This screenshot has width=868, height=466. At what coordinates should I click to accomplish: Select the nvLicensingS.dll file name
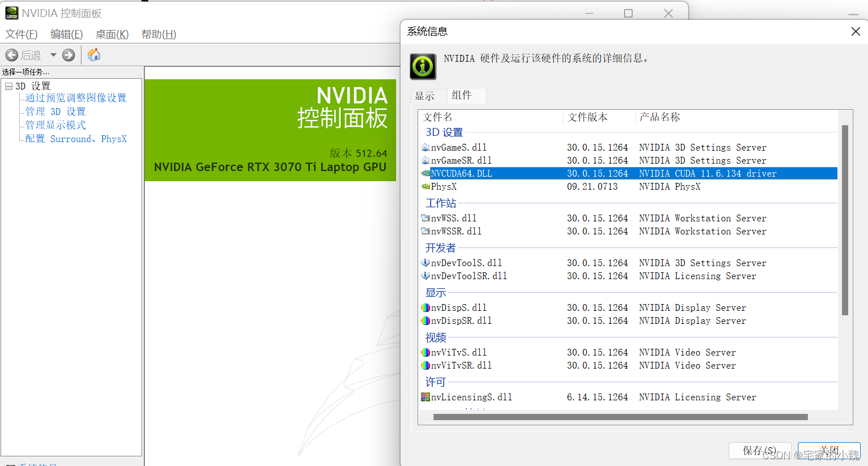tap(471, 397)
